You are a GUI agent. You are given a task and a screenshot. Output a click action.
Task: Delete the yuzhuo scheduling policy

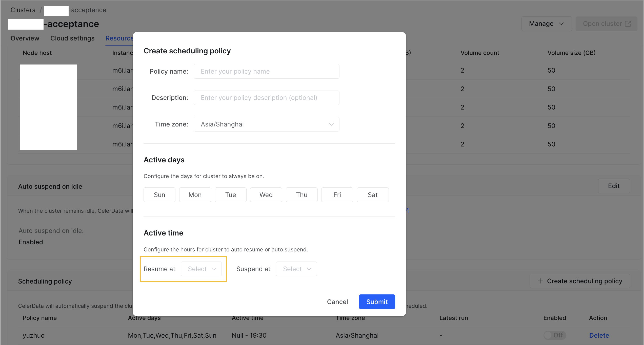[599, 335]
